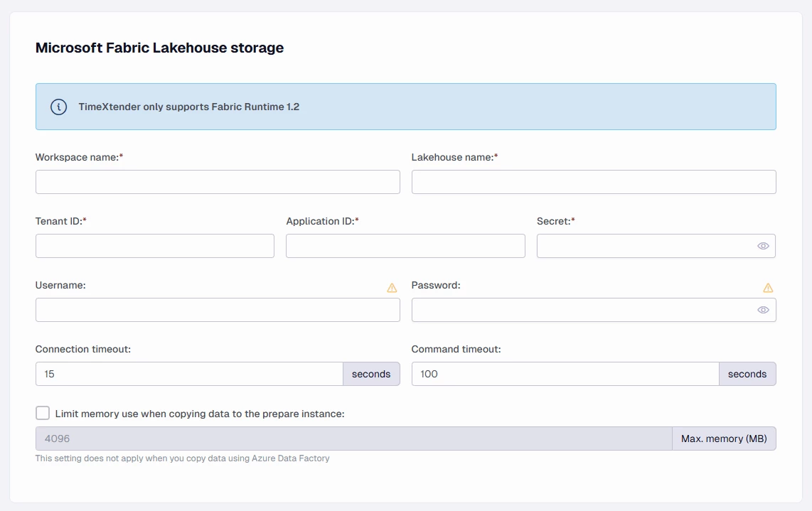
Task: Click the seconds label beside Command timeout
Action: point(747,374)
